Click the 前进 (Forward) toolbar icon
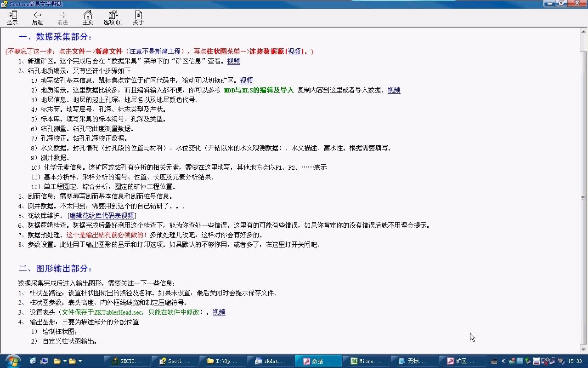 (x=63, y=18)
